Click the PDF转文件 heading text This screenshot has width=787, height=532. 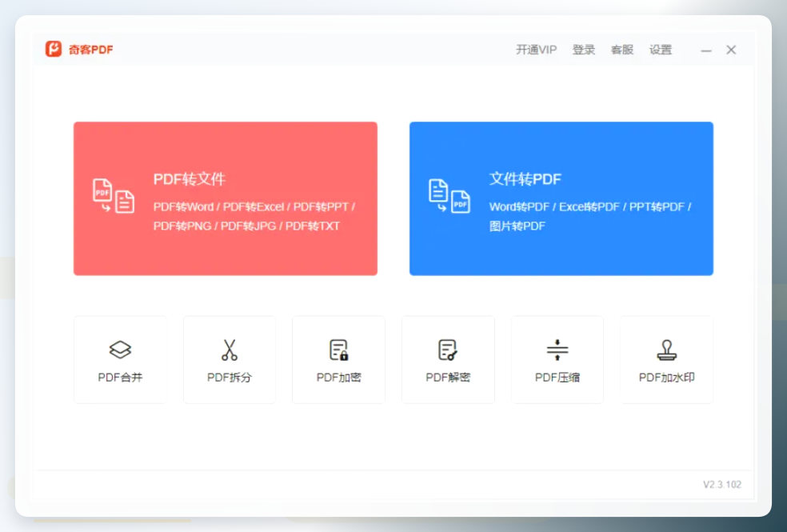pyautogui.click(x=190, y=179)
